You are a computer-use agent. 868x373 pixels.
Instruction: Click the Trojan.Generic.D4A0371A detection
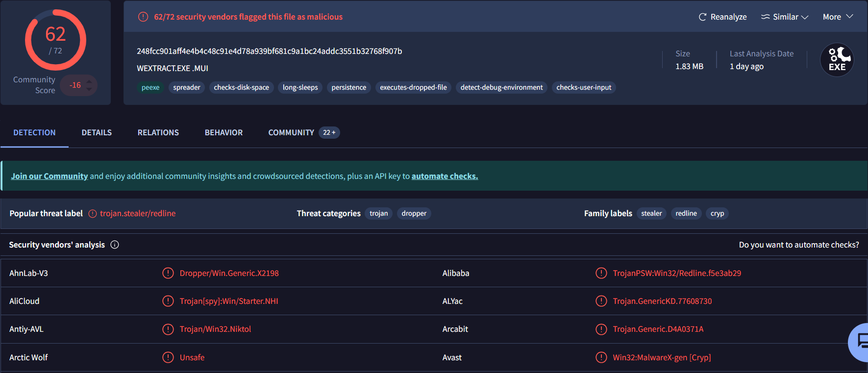coord(658,329)
